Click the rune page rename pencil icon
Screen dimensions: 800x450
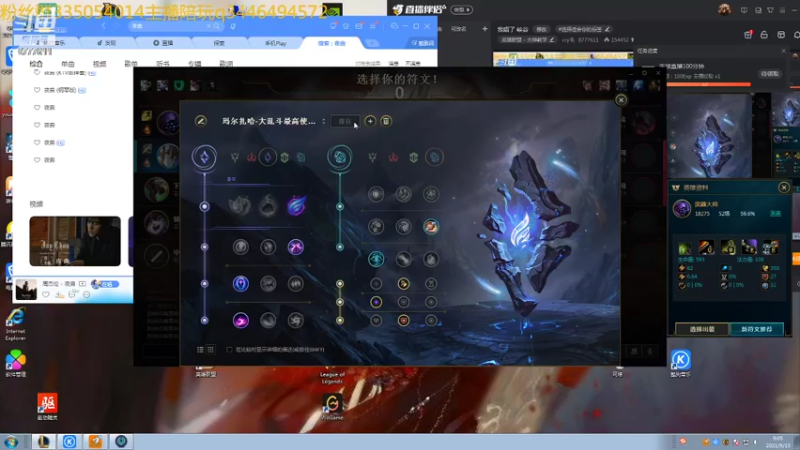click(201, 121)
